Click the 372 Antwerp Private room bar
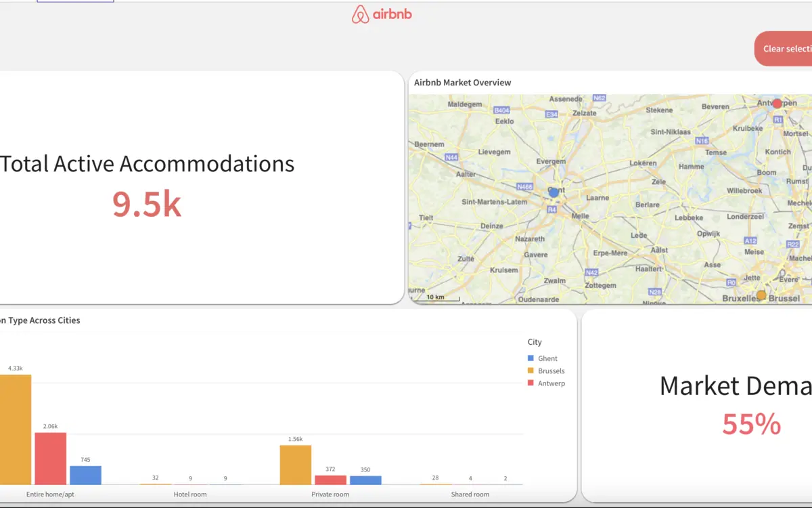 click(x=330, y=480)
